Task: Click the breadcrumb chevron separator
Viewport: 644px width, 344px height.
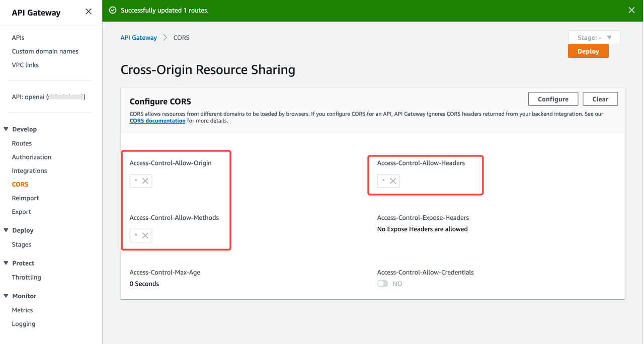Action: (165, 38)
